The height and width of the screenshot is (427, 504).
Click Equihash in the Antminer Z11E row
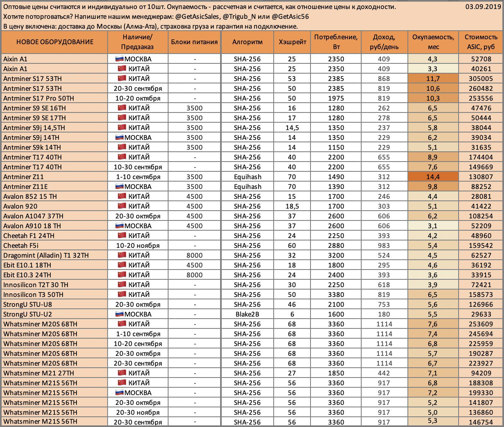coord(247,187)
